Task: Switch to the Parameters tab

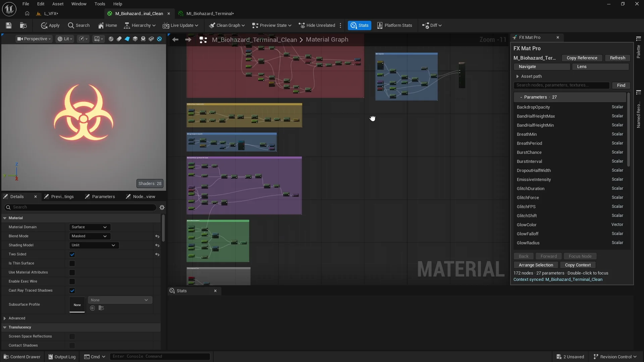Action: click(x=100, y=197)
